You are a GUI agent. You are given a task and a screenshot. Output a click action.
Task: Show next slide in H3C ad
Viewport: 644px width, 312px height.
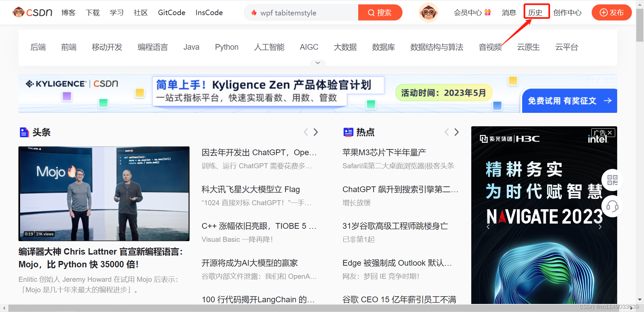coord(600,227)
